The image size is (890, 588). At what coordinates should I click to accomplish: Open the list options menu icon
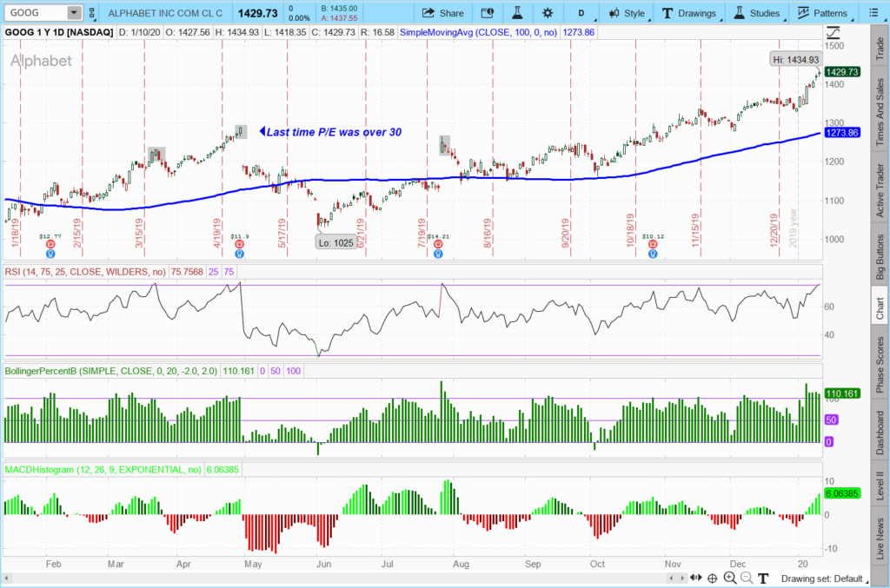(x=873, y=13)
